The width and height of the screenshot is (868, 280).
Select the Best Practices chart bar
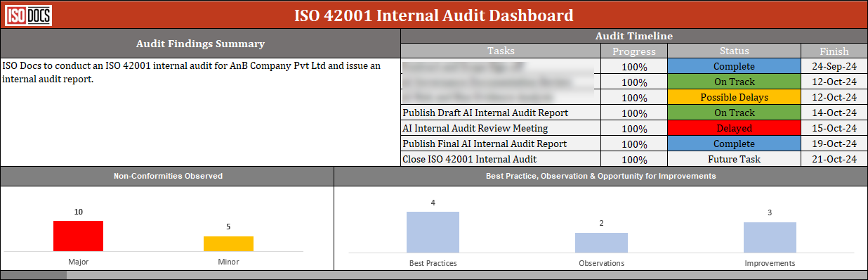(x=433, y=232)
